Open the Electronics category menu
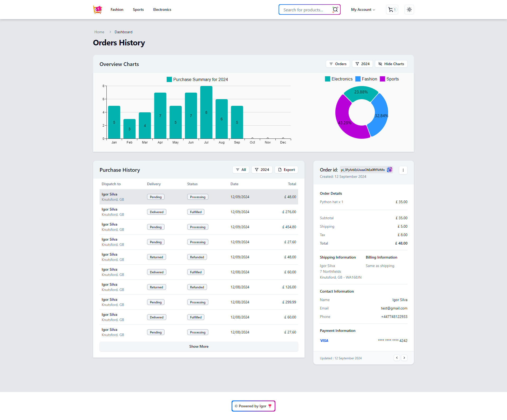 [162, 9]
